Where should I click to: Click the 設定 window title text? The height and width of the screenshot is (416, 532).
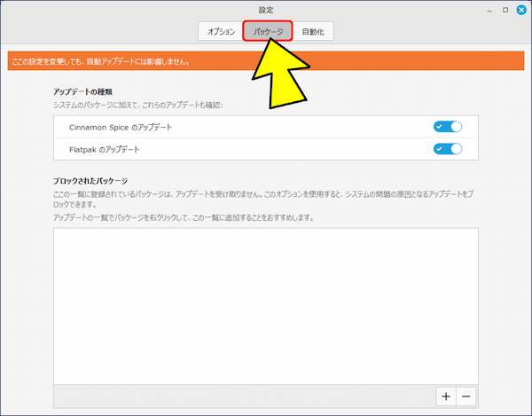point(266,10)
